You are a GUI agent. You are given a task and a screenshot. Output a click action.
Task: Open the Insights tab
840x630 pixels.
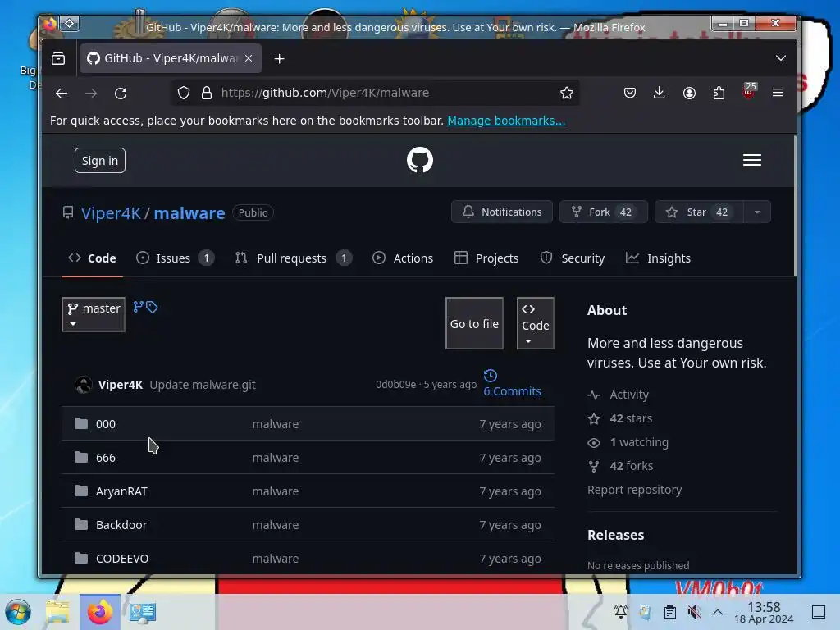pyautogui.click(x=659, y=258)
